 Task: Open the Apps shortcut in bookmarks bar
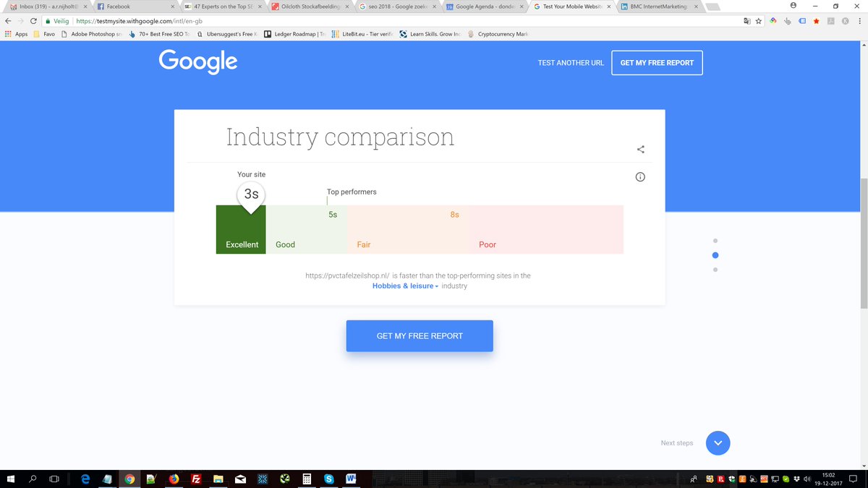click(x=16, y=34)
